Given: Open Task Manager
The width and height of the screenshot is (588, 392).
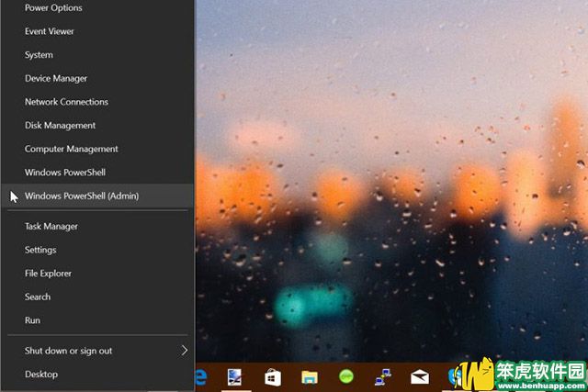Looking at the screenshot, I should (x=97, y=227).
